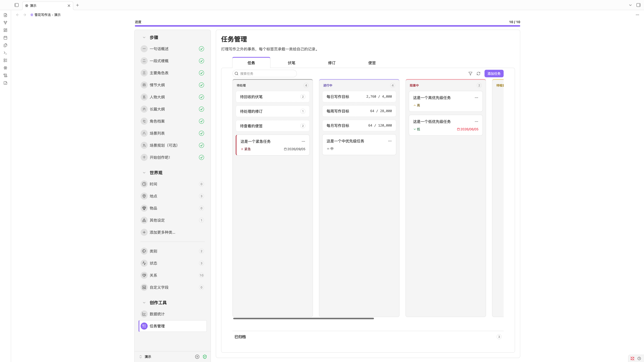
Task: Open the command palette terminal icon
Action: pos(5,53)
